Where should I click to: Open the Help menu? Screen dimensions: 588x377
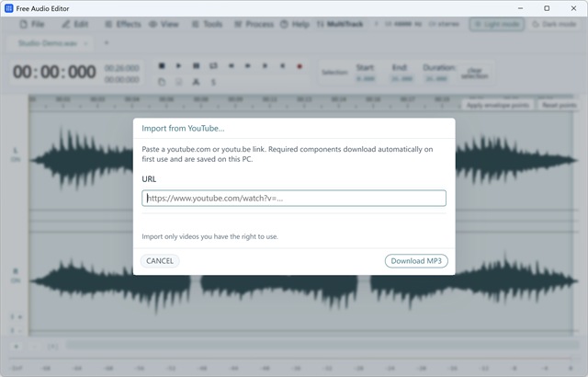click(295, 25)
